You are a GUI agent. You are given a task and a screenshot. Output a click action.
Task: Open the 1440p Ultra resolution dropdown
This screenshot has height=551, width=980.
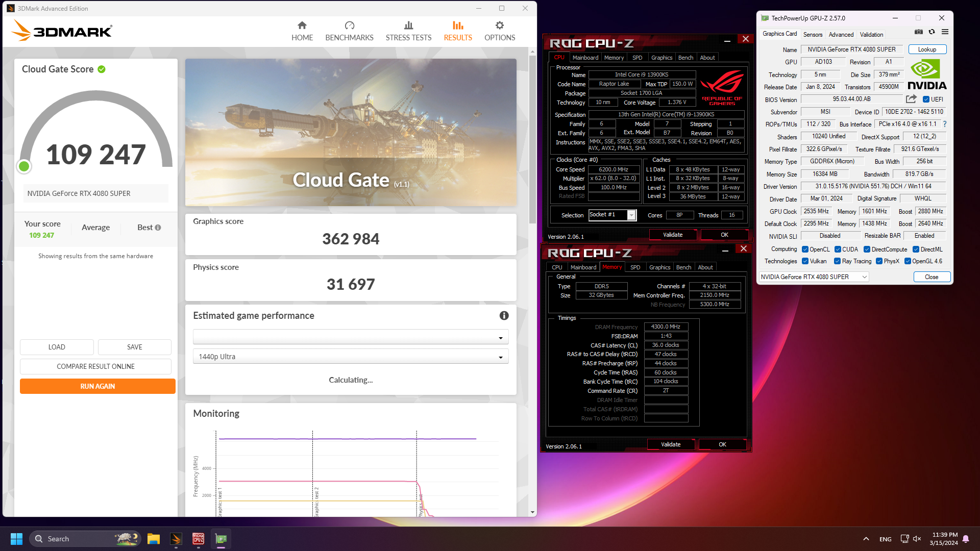click(351, 357)
